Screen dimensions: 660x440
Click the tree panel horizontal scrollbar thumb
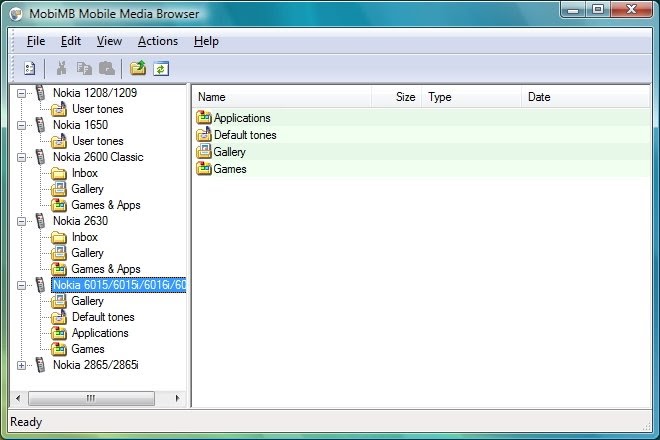[x=91, y=398]
